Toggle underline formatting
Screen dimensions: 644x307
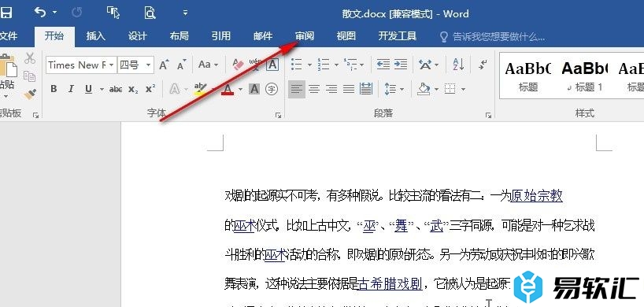[88, 89]
